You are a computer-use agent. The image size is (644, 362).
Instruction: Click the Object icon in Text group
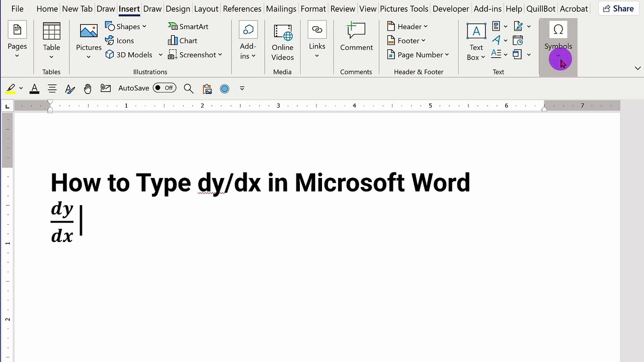(517, 54)
